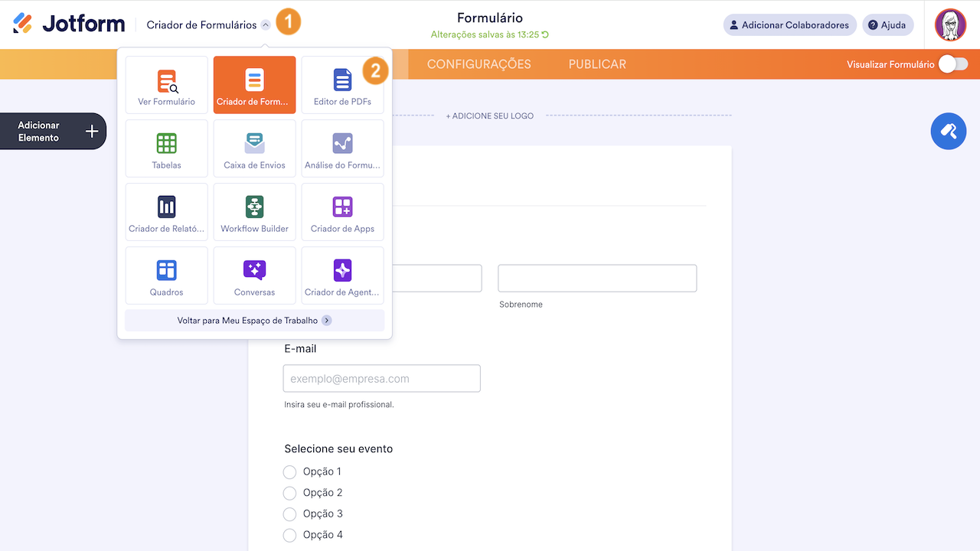Open the PUBLICAR tab
The width and height of the screenshot is (980, 551).
[x=596, y=64]
